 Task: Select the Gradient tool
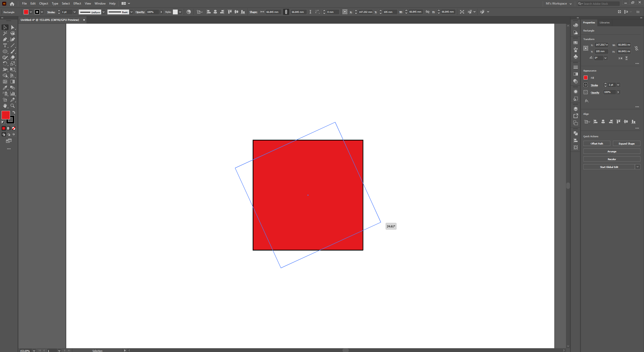coord(13,82)
